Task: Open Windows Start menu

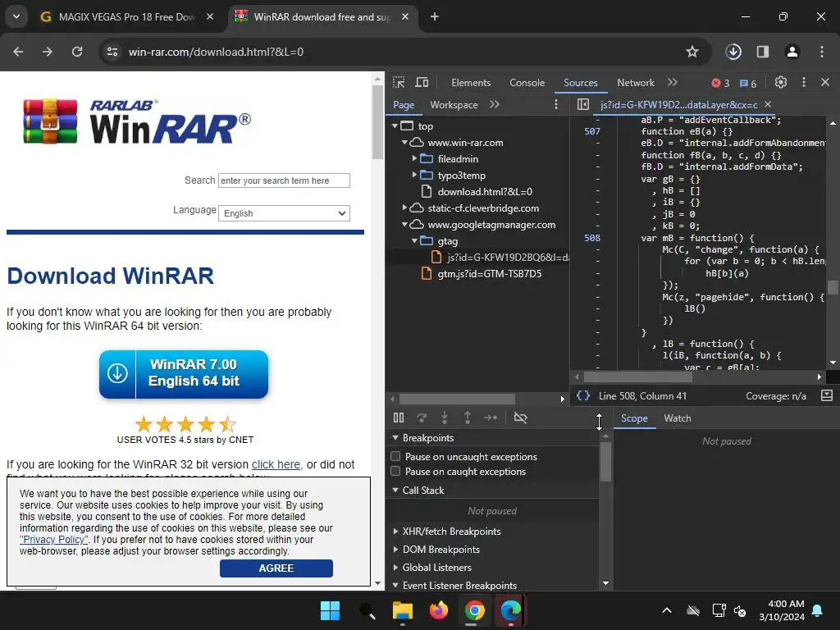Action: click(330, 610)
